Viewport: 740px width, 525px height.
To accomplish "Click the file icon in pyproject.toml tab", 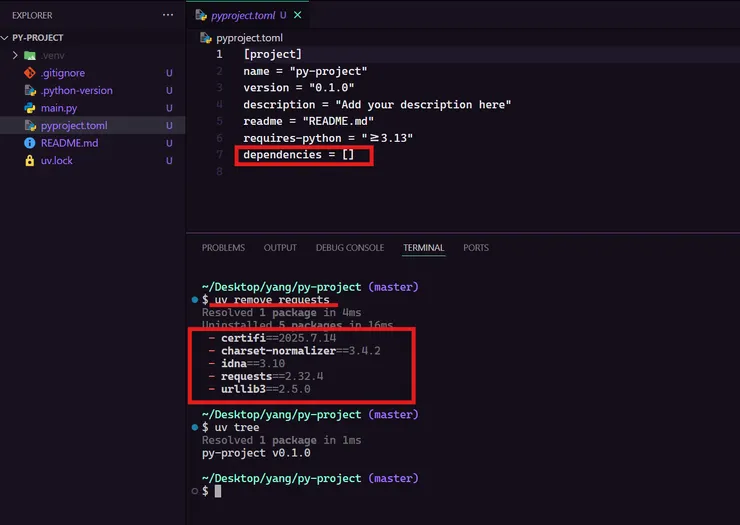I will click(x=201, y=15).
